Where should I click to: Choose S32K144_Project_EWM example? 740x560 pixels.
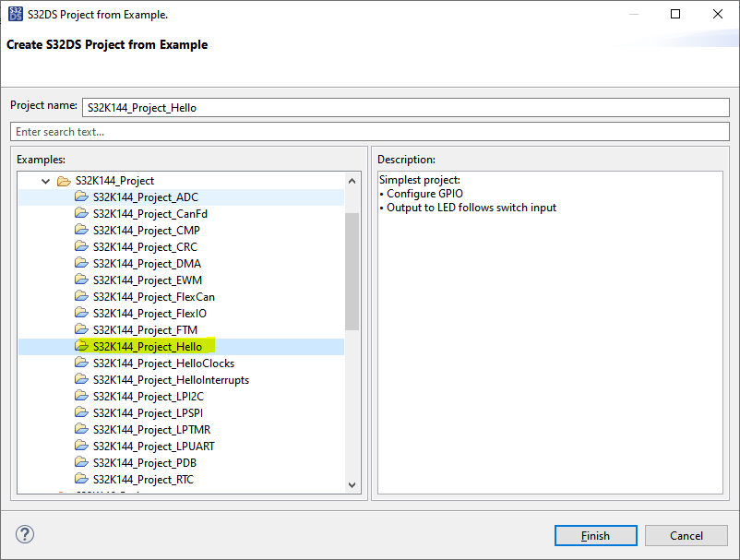coord(148,280)
